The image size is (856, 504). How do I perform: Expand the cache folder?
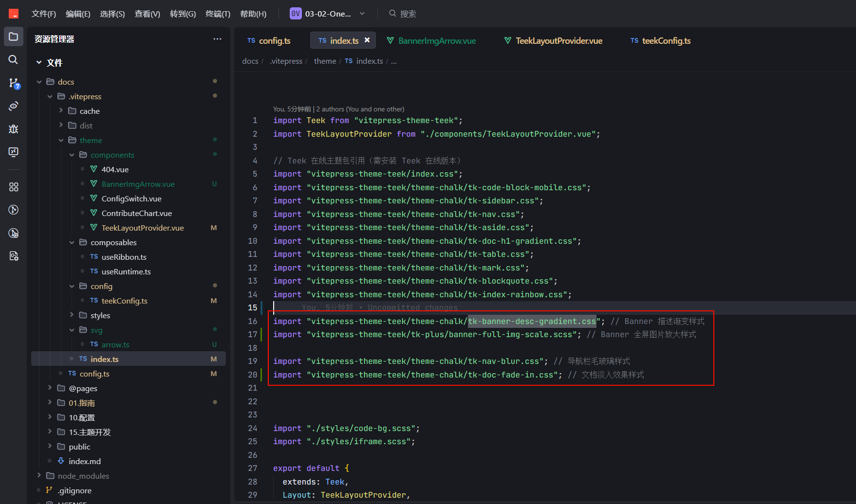[x=61, y=111]
